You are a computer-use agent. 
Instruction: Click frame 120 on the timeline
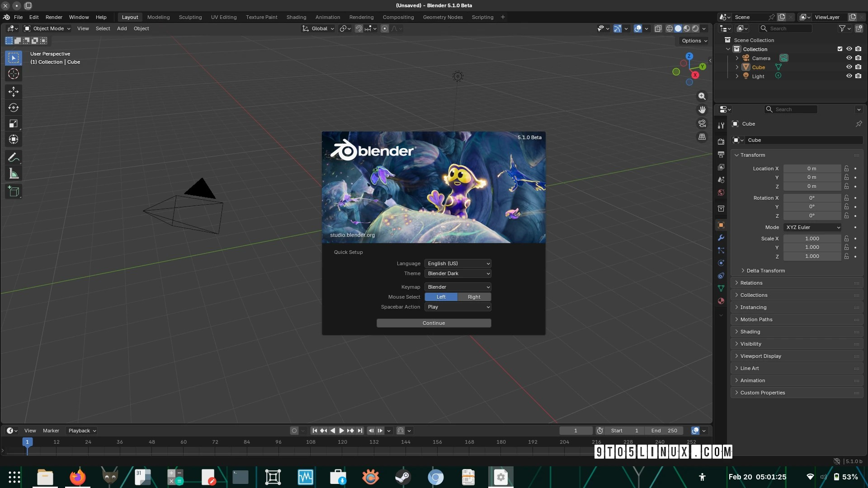342,442
